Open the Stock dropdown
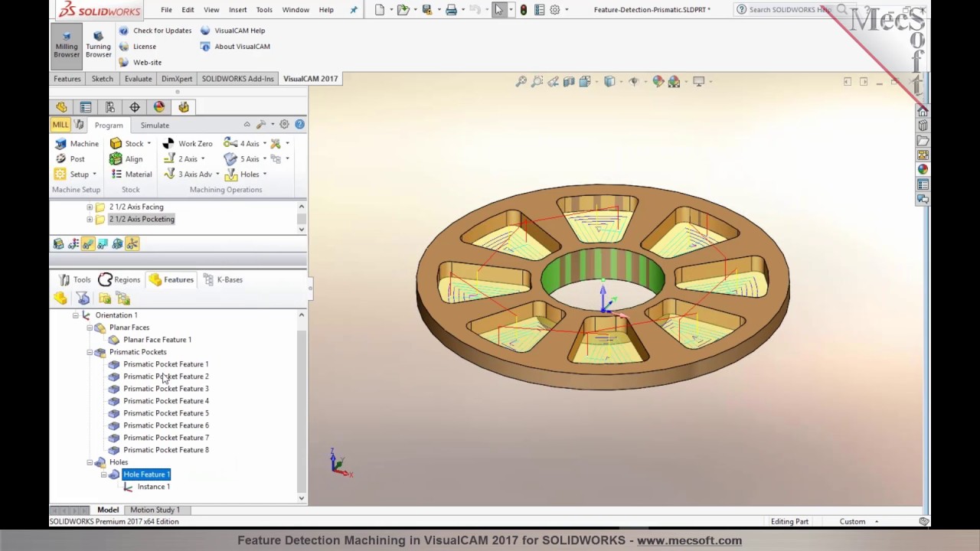This screenshot has height=551, width=980. pyautogui.click(x=130, y=144)
